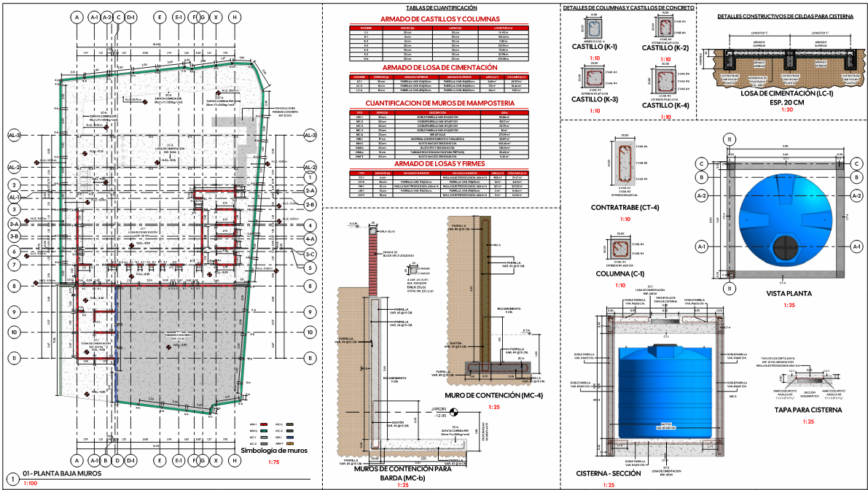Click the LONGITUD (m) table header
The width and height of the screenshot is (868, 490).
pyautogui.click(x=503, y=28)
